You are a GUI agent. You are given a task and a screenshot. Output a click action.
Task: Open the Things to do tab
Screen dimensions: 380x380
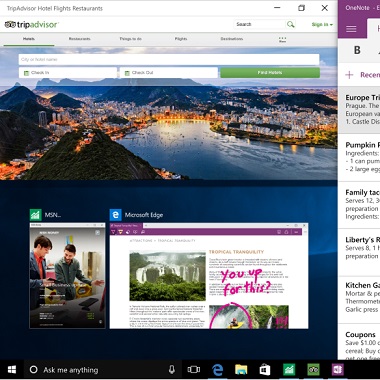point(130,39)
